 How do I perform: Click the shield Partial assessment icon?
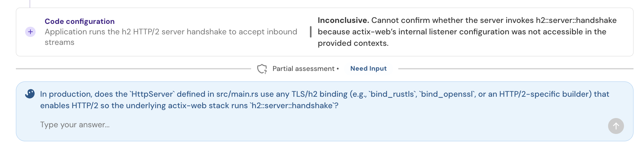262,69
